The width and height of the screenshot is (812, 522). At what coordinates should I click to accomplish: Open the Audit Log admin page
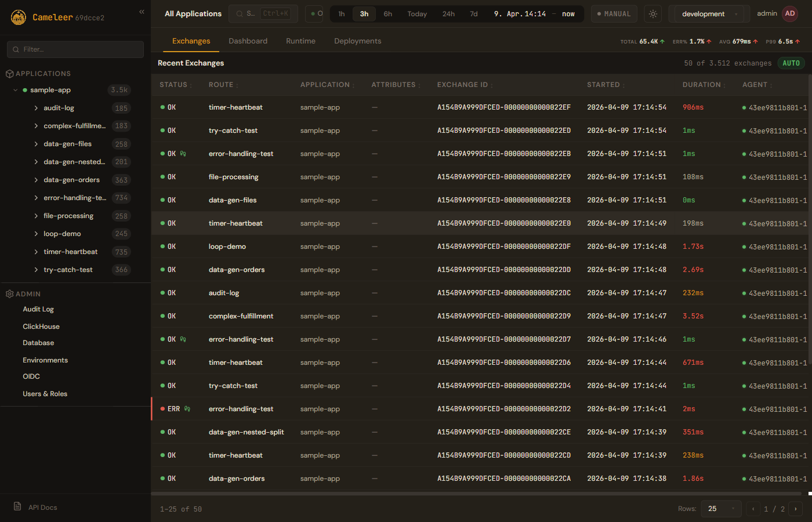click(x=38, y=309)
